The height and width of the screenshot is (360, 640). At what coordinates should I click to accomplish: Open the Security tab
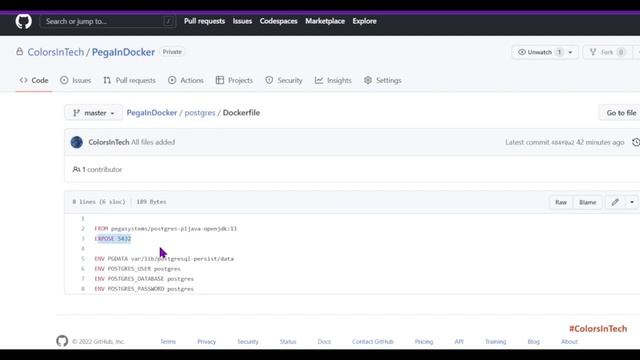point(284,80)
